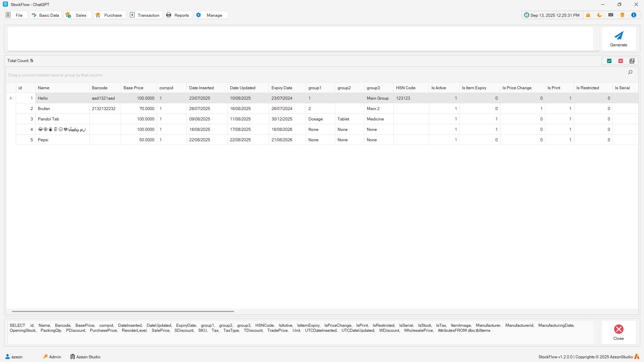Sort by the Date Updated column header
This screenshot has height=362, width=644.
click(x=248, y=88)
